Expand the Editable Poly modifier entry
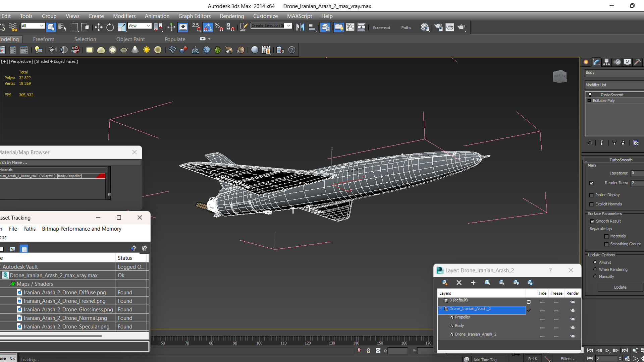 point(589,101)
